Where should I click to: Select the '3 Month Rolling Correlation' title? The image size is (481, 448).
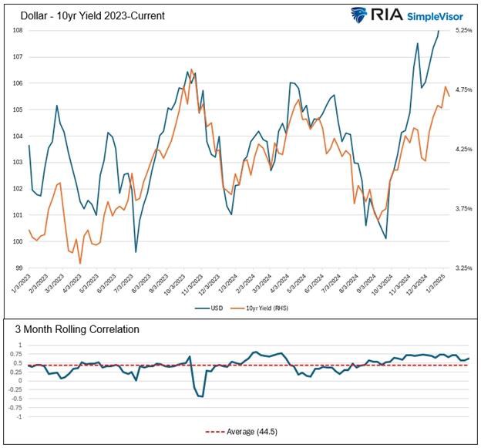[x=77, y=329]
